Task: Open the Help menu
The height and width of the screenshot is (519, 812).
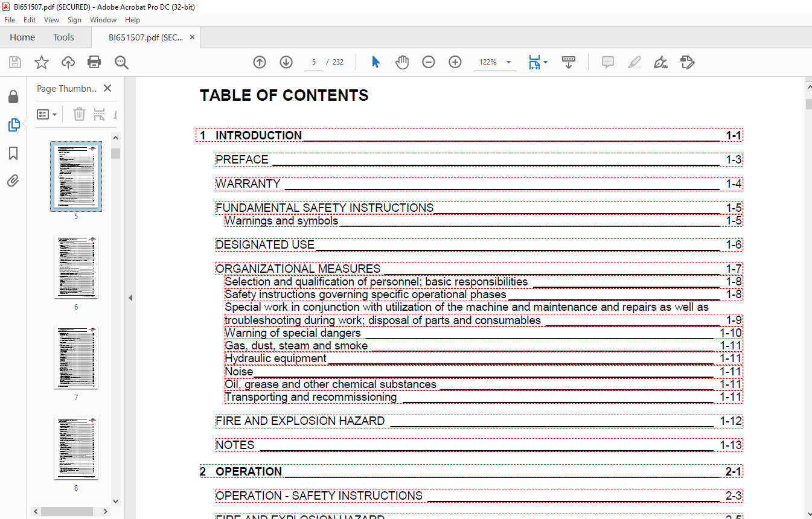Action: (132, 20)
